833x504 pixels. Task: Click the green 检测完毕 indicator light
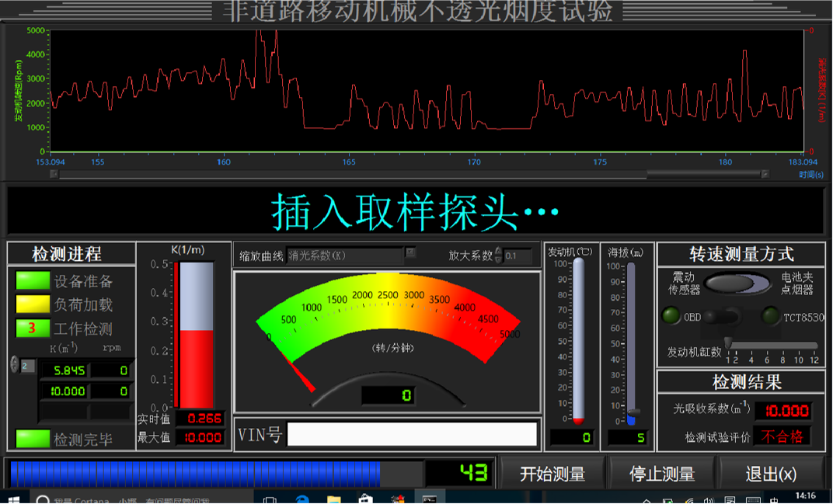(x=33, y=439)
